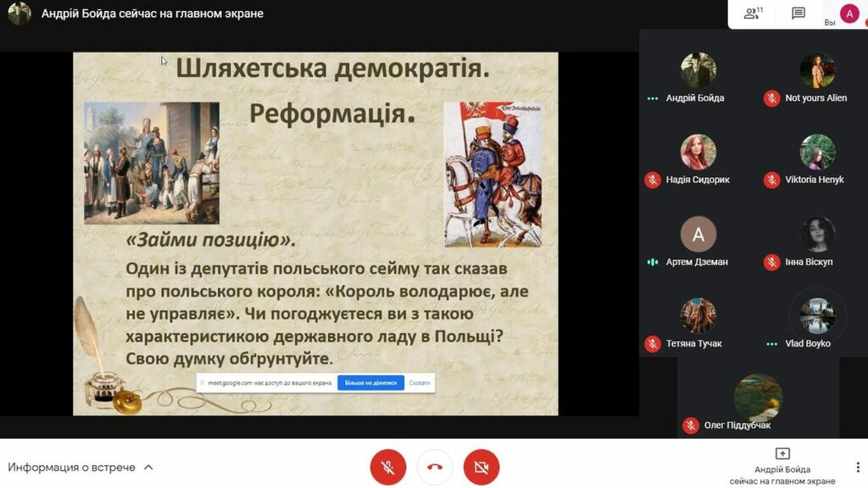Click the red hang up call button
The height and width of the screenshot is (488, 868).
click(x=435, y=467)
